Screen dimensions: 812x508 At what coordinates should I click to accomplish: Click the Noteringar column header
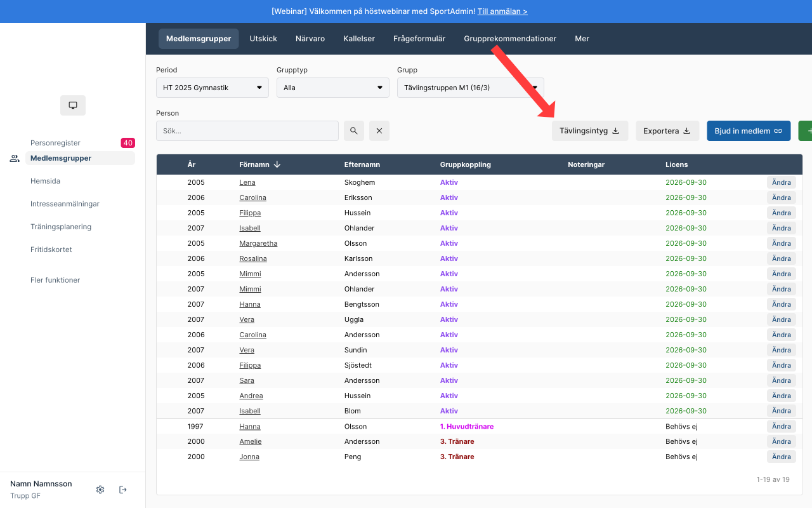[x=586, y=164]
